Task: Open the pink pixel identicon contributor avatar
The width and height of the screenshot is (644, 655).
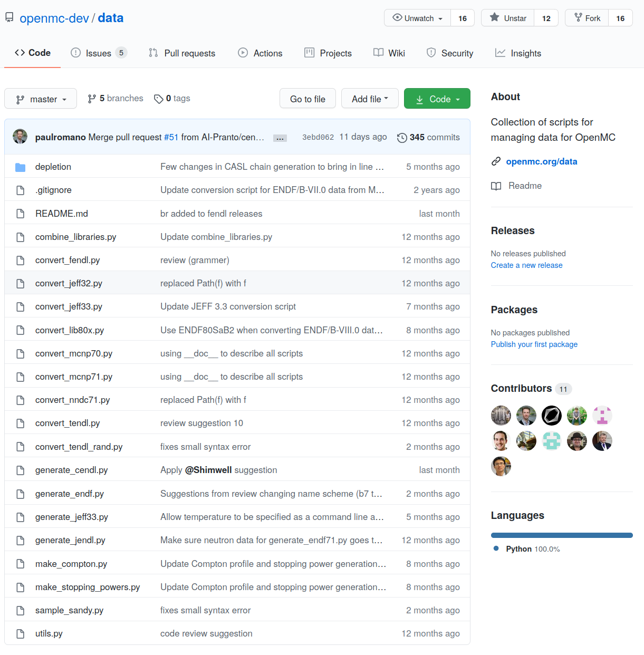Action: point(602,416)
